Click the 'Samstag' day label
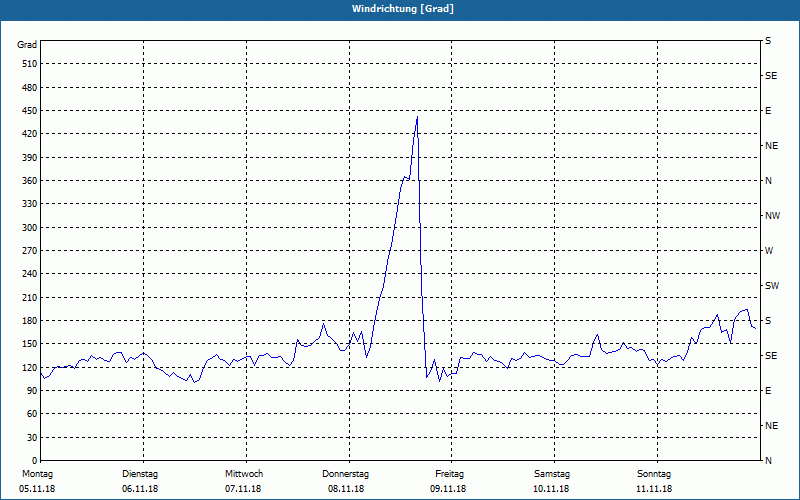 coord(552,474)
